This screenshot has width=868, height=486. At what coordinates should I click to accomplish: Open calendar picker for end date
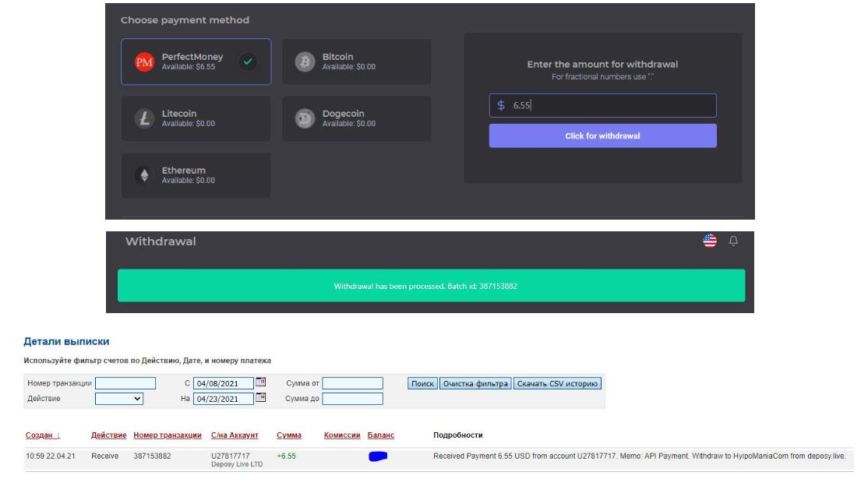pos(261,398)
